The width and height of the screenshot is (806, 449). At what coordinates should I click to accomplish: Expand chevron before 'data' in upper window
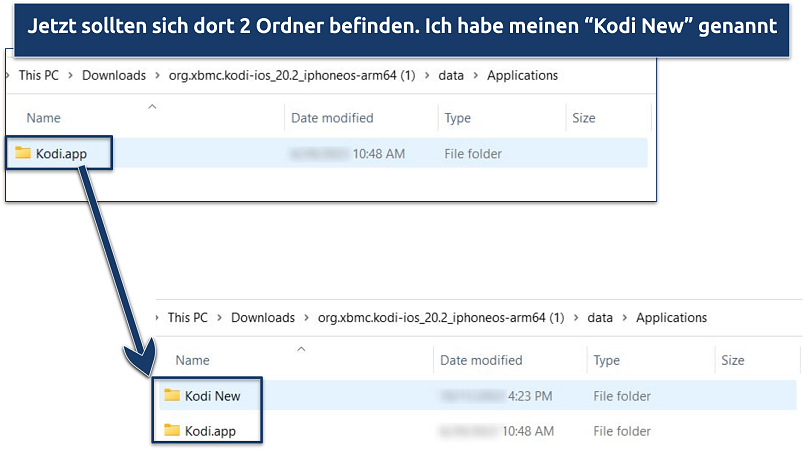click(x=427, y=76)
